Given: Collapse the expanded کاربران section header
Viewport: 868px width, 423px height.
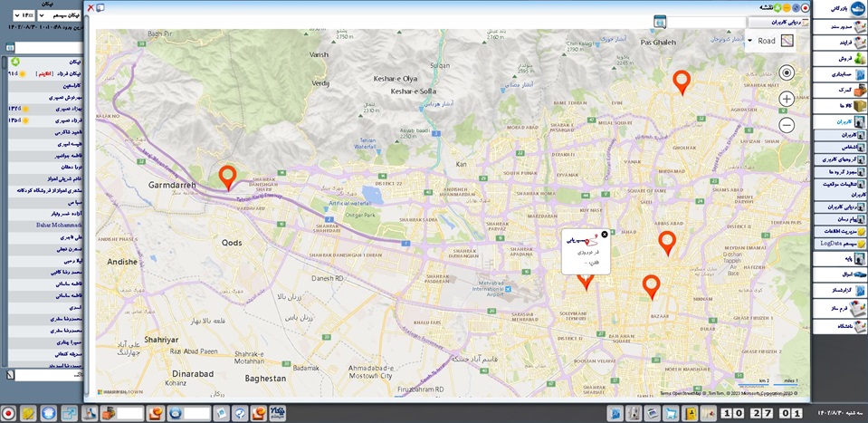Looking at the screenshot, I should tap(840, 121).
